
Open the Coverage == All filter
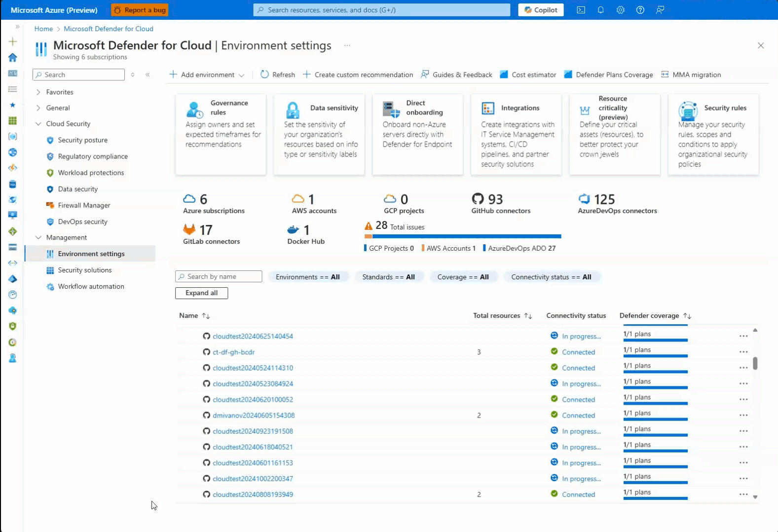463,277
